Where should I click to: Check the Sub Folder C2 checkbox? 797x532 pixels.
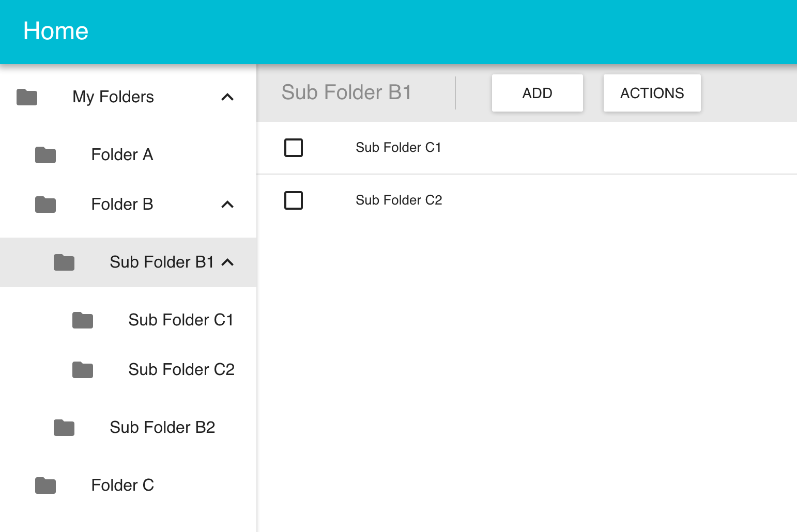(x=293, y=200)
